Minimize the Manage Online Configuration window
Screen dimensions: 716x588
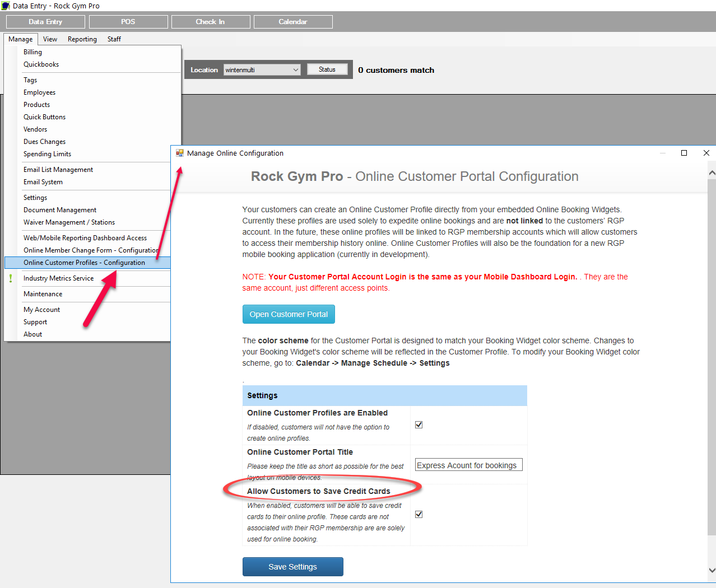(x=663, y=153)
